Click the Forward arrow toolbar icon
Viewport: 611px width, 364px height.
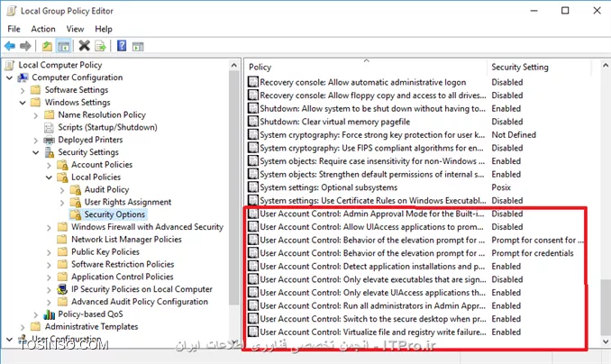pyautogui.click(x=25, y=46)
